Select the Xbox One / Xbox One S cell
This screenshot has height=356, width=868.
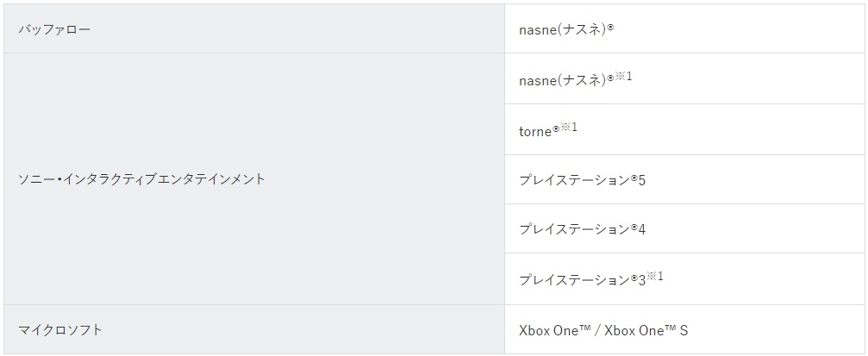684,329
